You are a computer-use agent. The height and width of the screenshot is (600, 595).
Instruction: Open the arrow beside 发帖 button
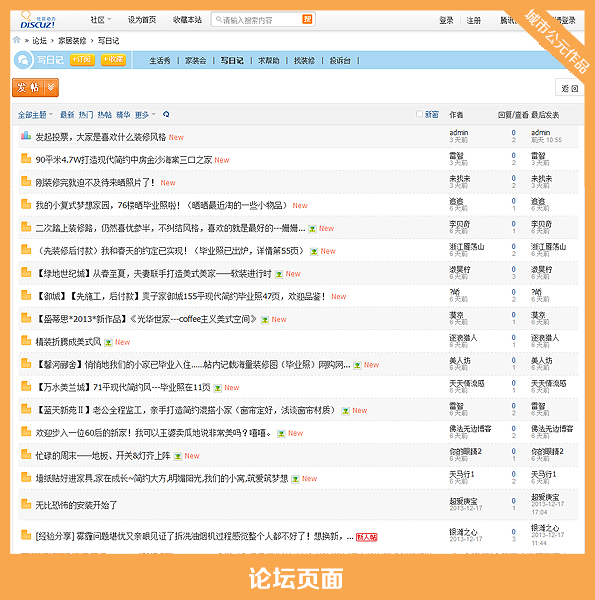51,88
